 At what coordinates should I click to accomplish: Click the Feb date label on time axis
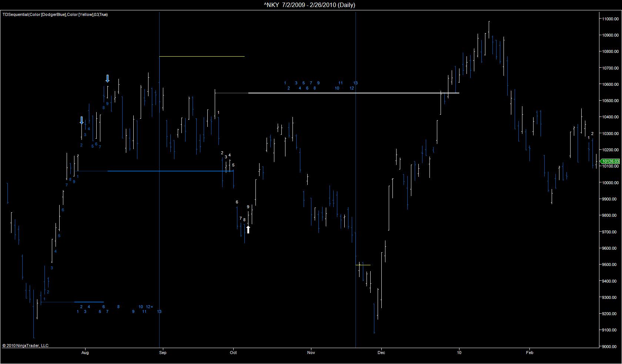click(x=529, y=353)
